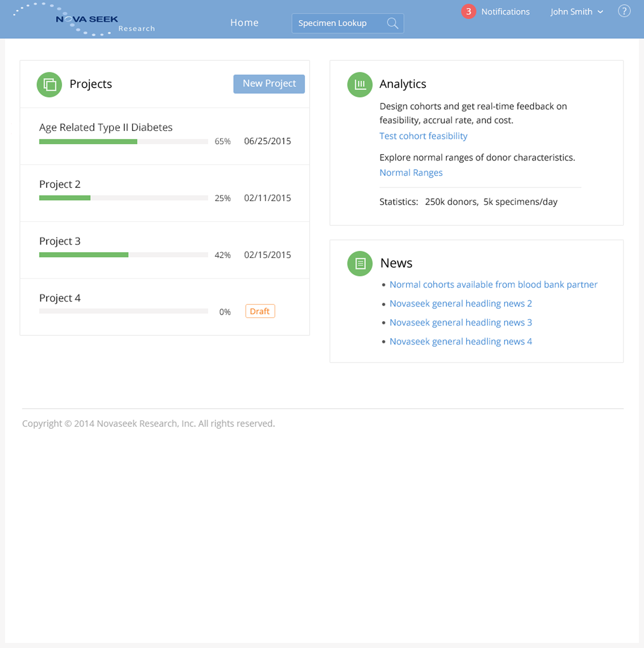Read Normal cohorts from blood bank partner news
Viewport: 644px width, 648px height.
point(493,284)
